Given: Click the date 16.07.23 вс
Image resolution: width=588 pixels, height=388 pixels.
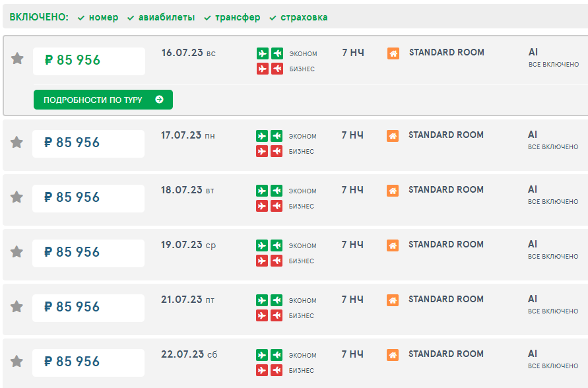Looking at the screenshot, I should point(189,53).
